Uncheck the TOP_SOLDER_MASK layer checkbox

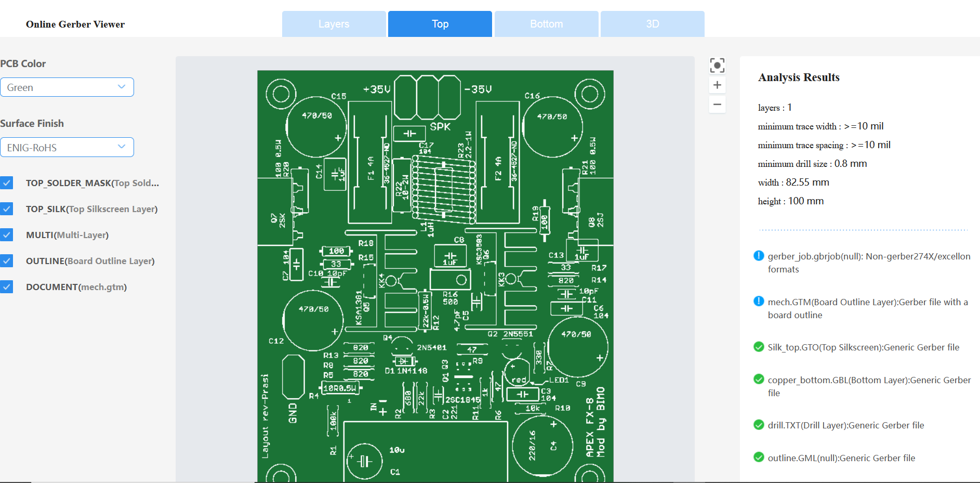tap(6, 183)
